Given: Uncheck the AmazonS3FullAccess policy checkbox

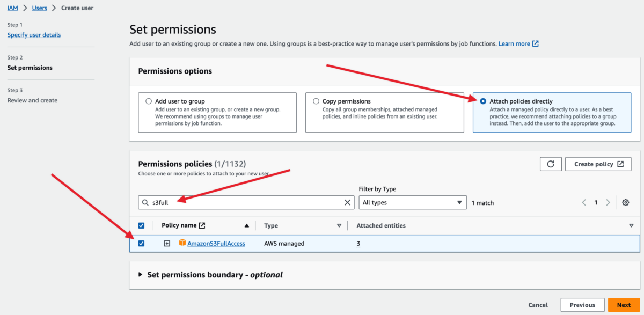Looking at the screenshot, I should click(x=141, y=244).
